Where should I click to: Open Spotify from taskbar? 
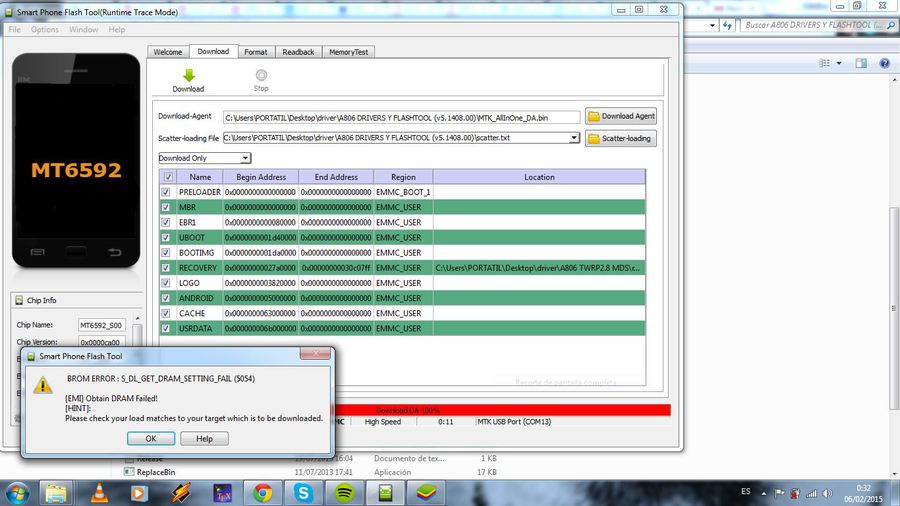pyautogui.click(x=344, y=493)
